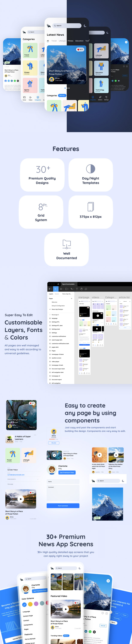Add a new page with plus icon
This screenshot has width=132, height=644.
[71, 298]
